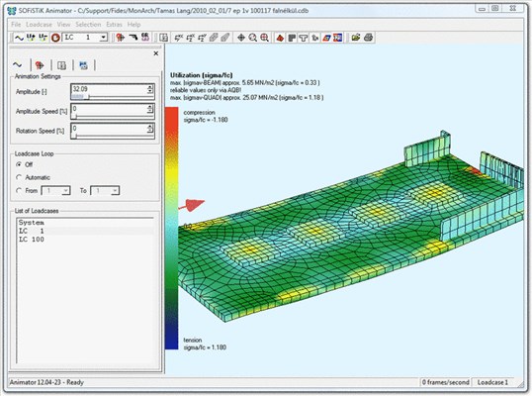Switch to the red vector panel tab
532x396 pixels.
pos(40,65)
